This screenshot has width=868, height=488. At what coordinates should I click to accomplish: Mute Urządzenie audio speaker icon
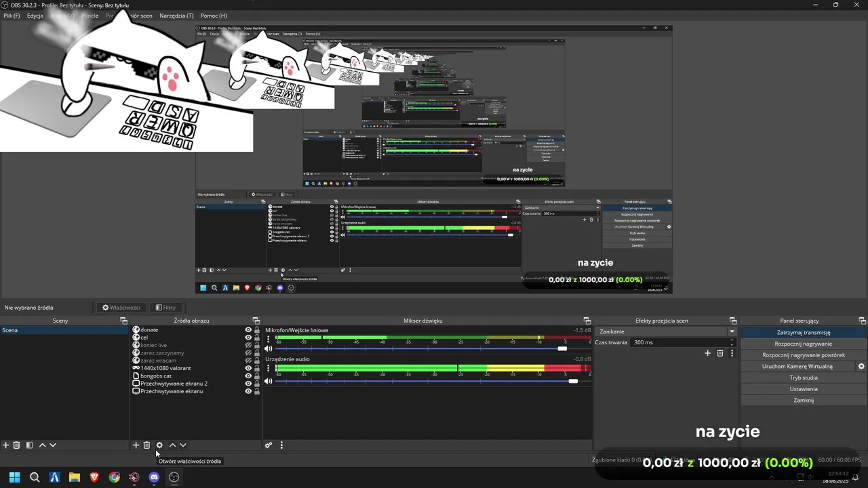pyautogui.click(x=269, y=381)
